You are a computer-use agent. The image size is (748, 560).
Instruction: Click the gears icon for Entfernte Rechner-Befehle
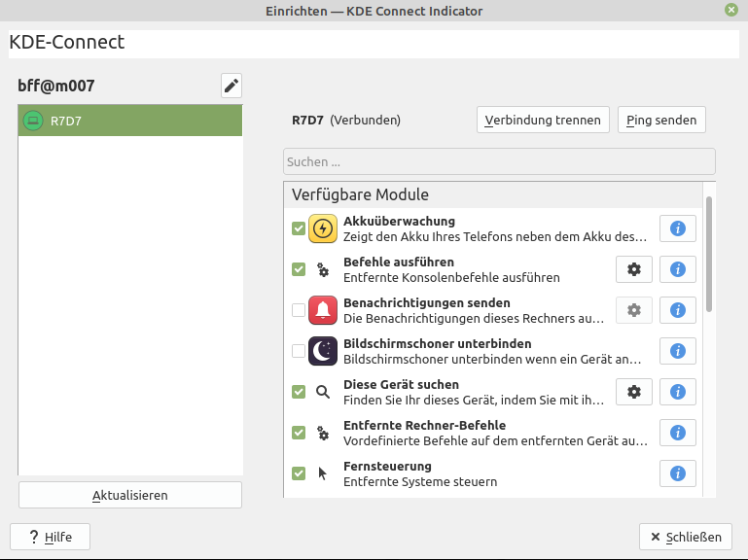click(323, 433)
